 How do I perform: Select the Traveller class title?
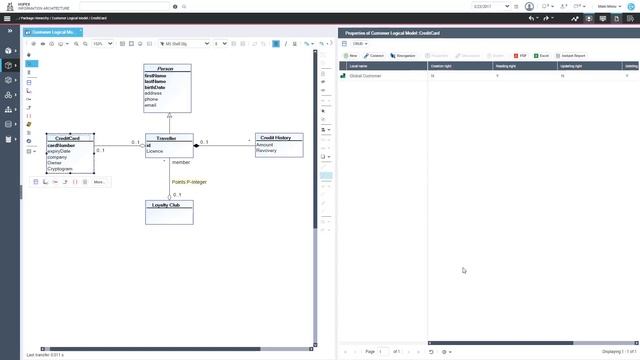(x=166, y=138)
